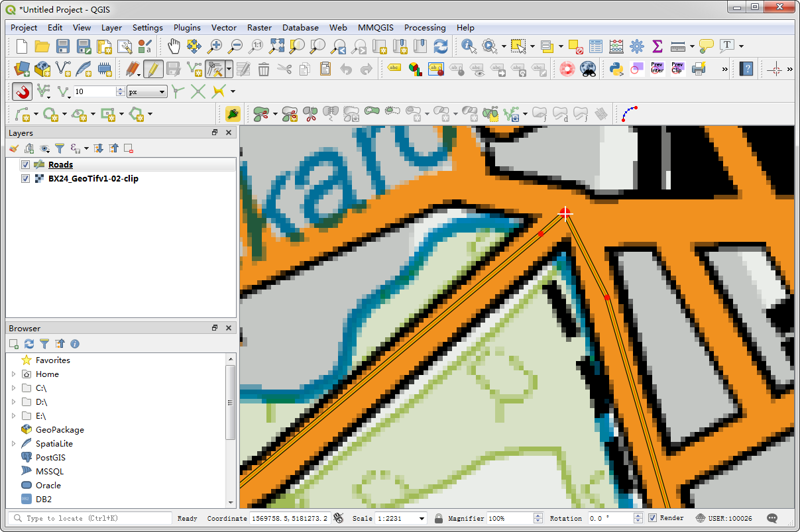Select the Favorites item in Browser
This screenshot has height=532, width=800.
pyautogui.click(x=53, y=360)
